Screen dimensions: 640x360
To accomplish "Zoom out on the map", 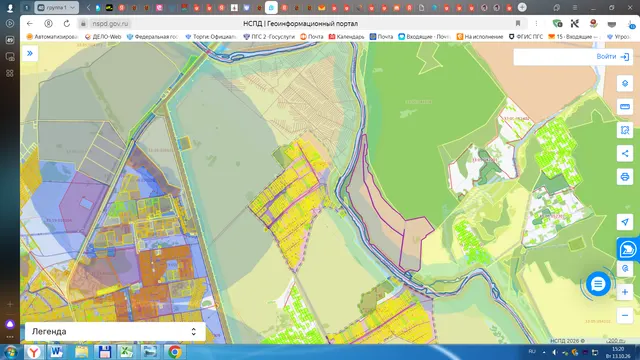I will [624, 316].
